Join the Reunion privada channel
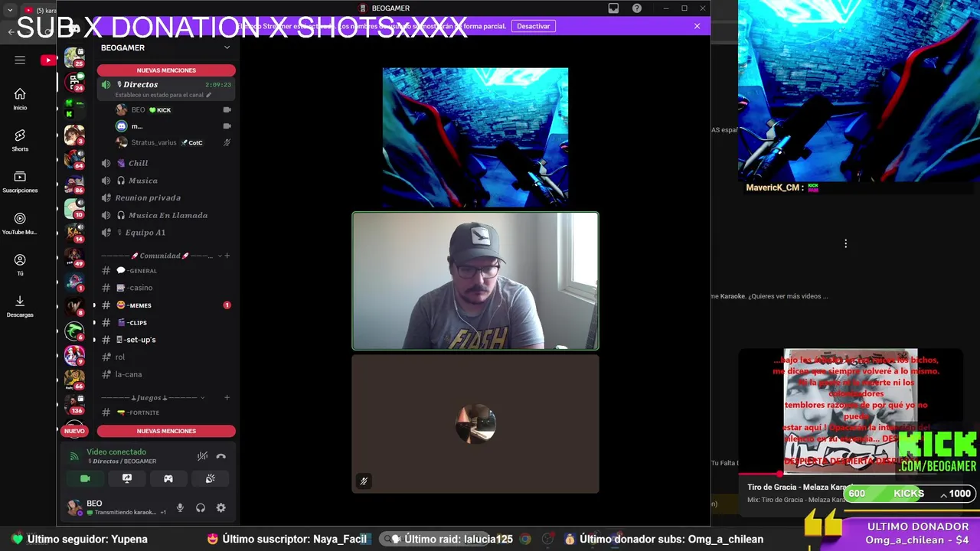This screenshot has width=980, height=551. click(166, 197)
